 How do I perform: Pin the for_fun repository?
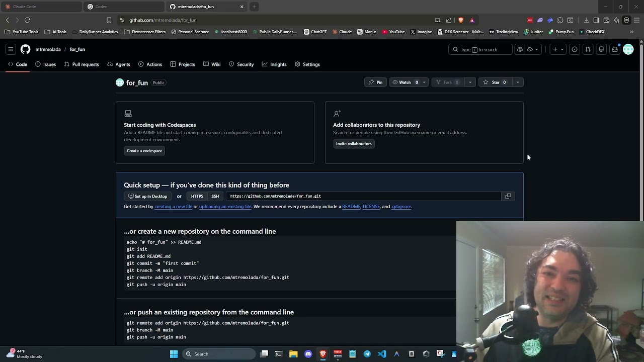[x=375, y=82]
